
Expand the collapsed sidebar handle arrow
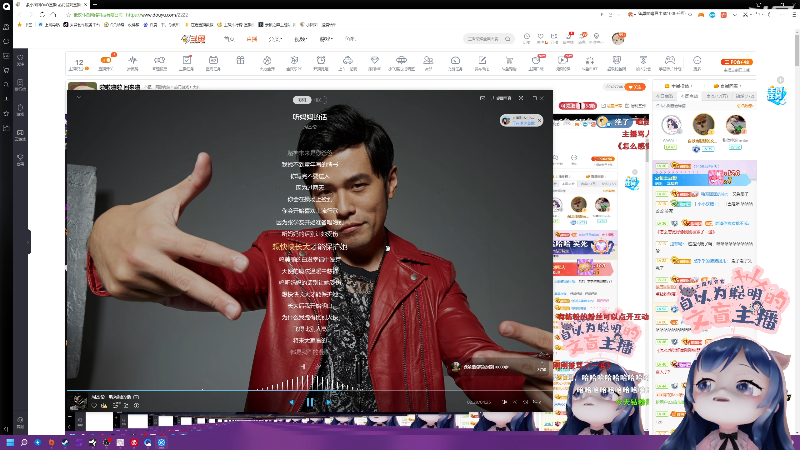pos(29,242)
